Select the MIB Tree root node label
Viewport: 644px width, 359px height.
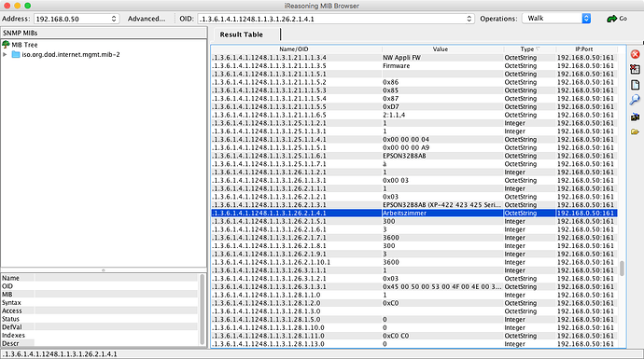pyautogui.click(x=24, y=45)
